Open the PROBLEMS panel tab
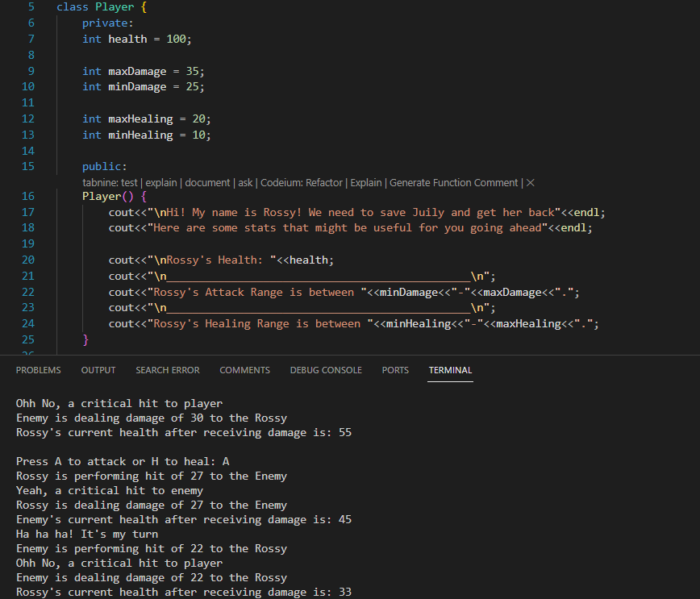This screenshot has height=599, width=700. coord(39,370)
